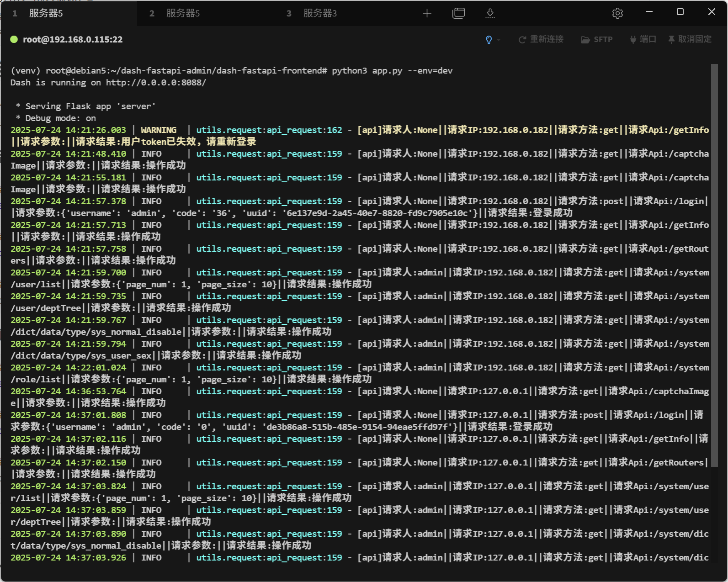Image resolution: width=728 pixels, height=582 pixels.
Task: Open settings gear icon
Action: click(x=617, y=13)
